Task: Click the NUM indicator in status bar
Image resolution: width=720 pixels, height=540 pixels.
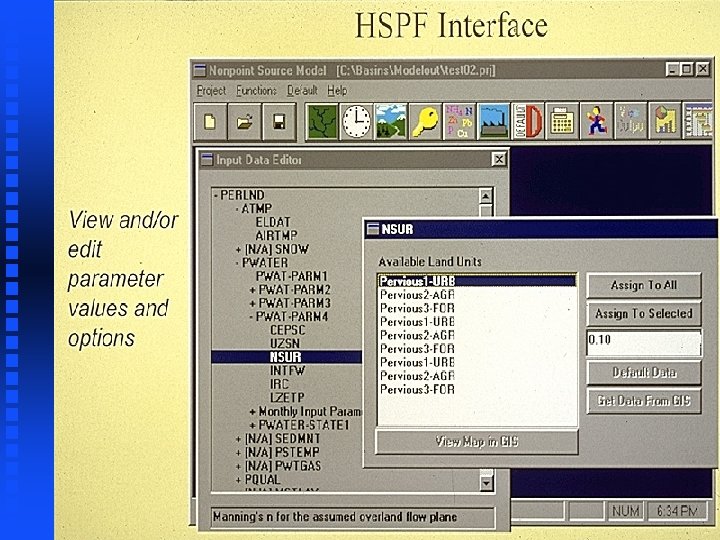Action: (626, 511)
